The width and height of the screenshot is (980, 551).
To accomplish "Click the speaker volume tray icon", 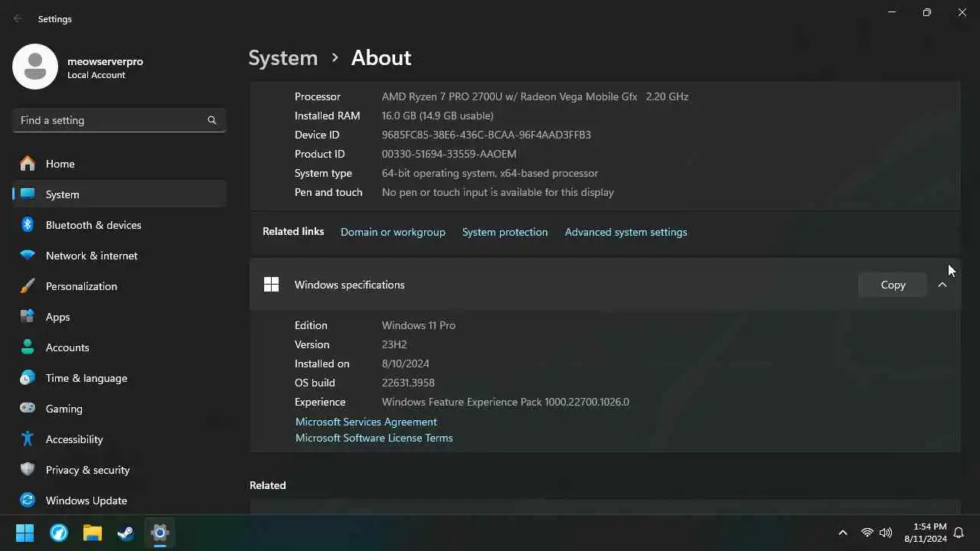I will click(x=886, y=533).
